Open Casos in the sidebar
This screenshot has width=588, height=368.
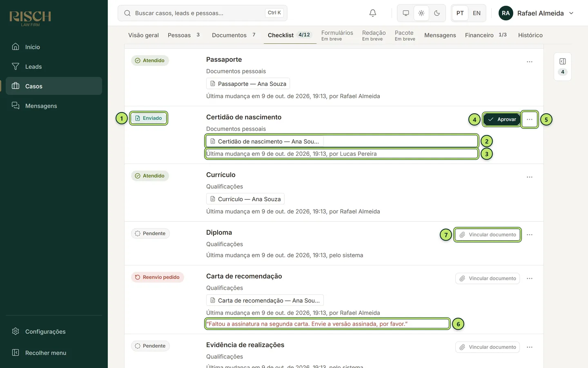[x=54, y=86]
